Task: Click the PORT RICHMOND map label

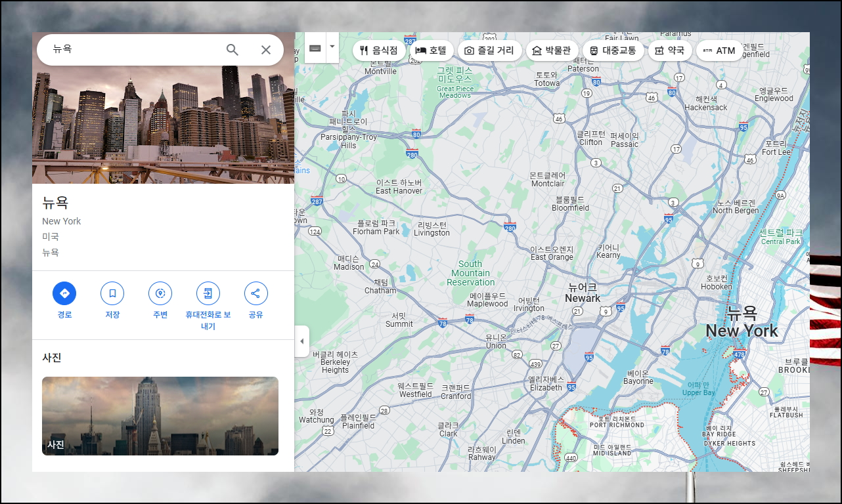Action: point(617,422)
